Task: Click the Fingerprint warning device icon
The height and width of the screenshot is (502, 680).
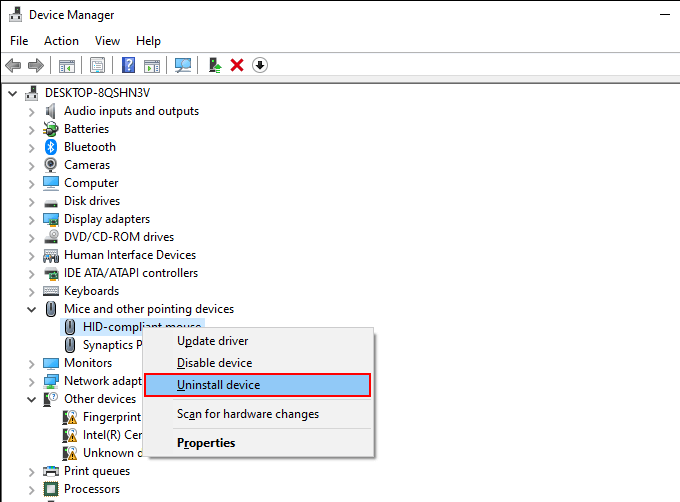Action: 69,417
